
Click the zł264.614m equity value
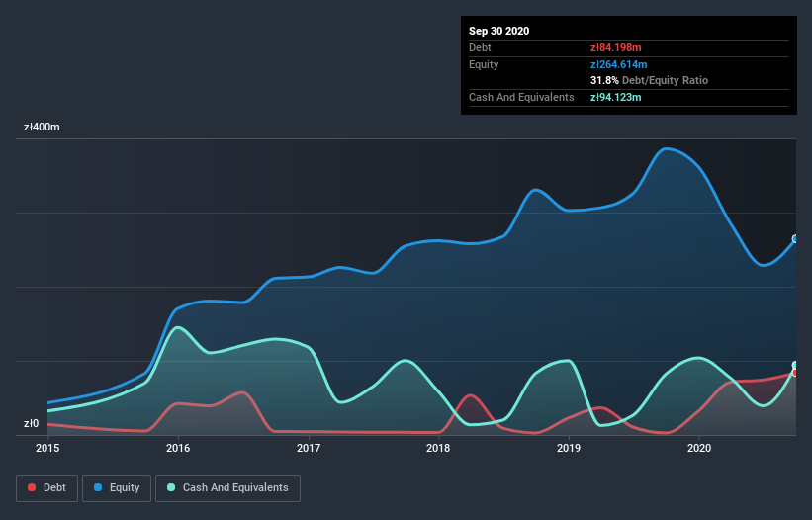pos(619,64)
